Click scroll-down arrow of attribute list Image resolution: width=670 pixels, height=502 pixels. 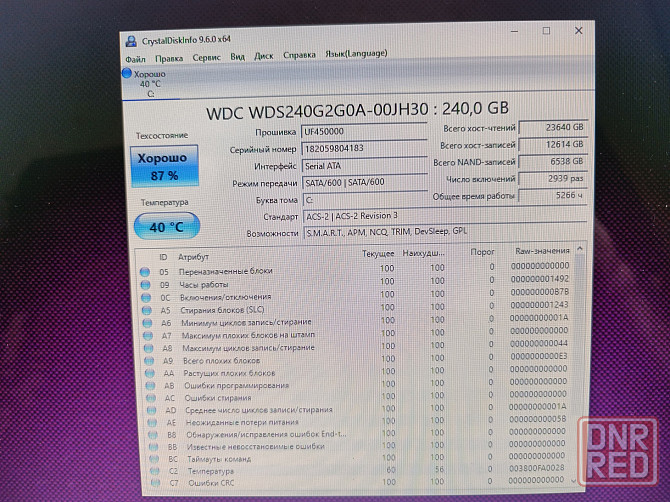click(574, 480)
